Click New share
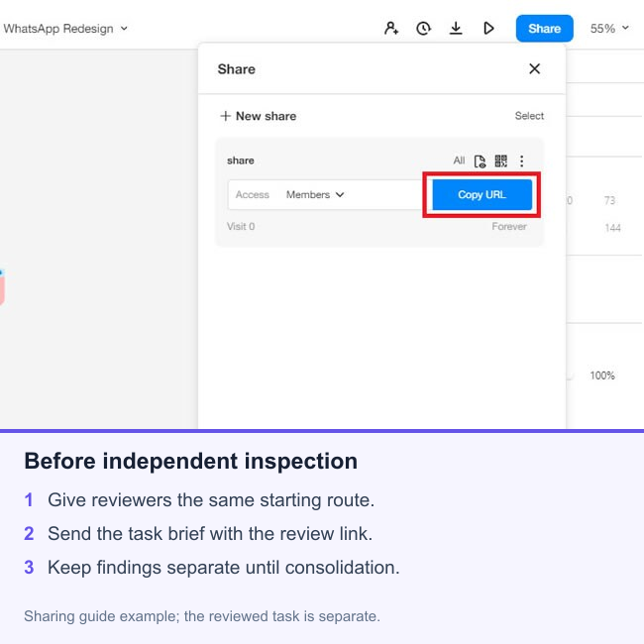Screen dimensions: 644x644 coord(258,116)
